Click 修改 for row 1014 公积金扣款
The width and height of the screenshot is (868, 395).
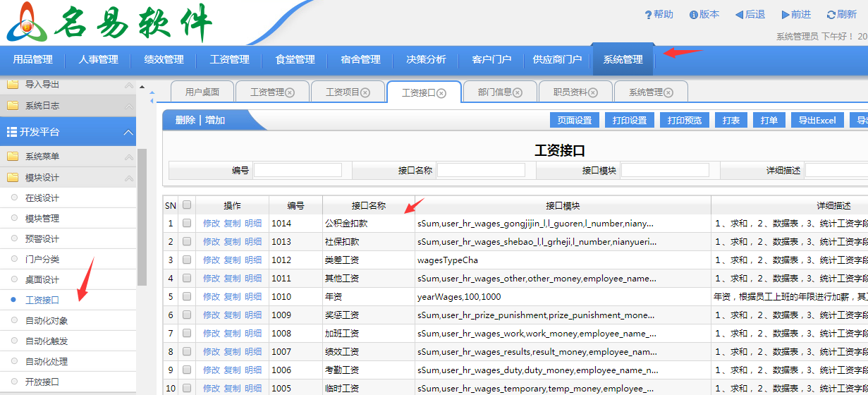pos(212,223)
